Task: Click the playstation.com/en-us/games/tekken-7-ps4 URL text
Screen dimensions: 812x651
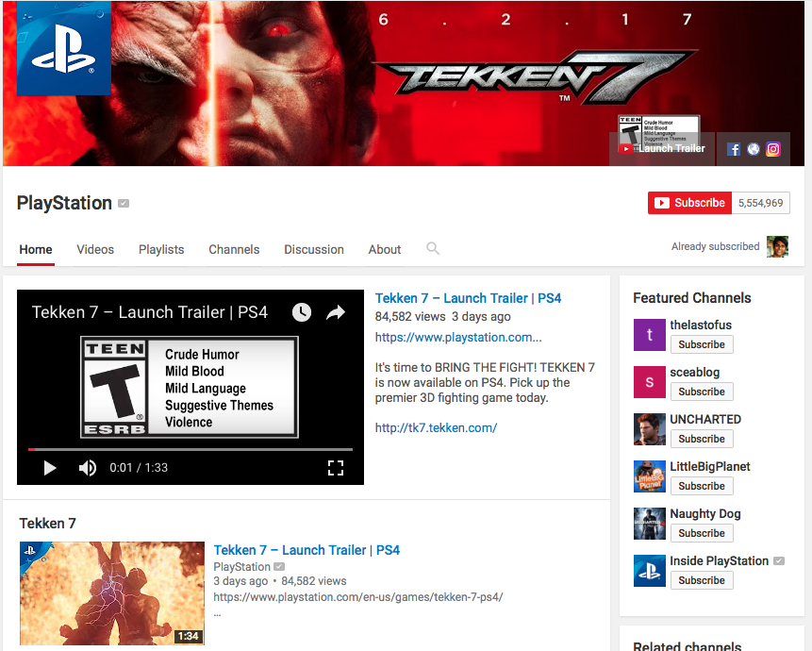Action: pyautogui.click(x=358, y=597)
